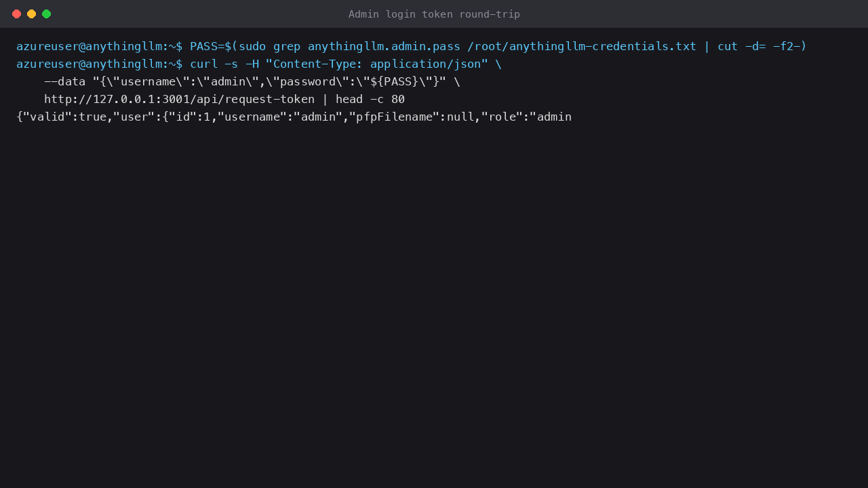The height and width of the screenshot is (488, 868).
Task: Click the "curl -s -H" command text
Action: pyautogui.click(x=224, y=64)
